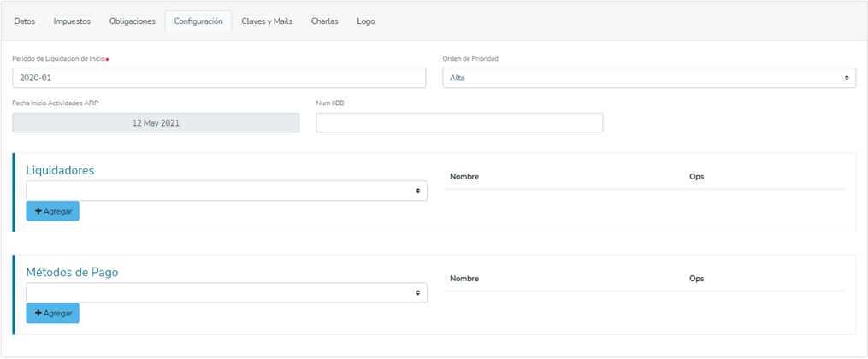Switch to the Charlas tab
Image resolution: width=868 pixels, height=359 pixels.
click(x=324, y=21)
